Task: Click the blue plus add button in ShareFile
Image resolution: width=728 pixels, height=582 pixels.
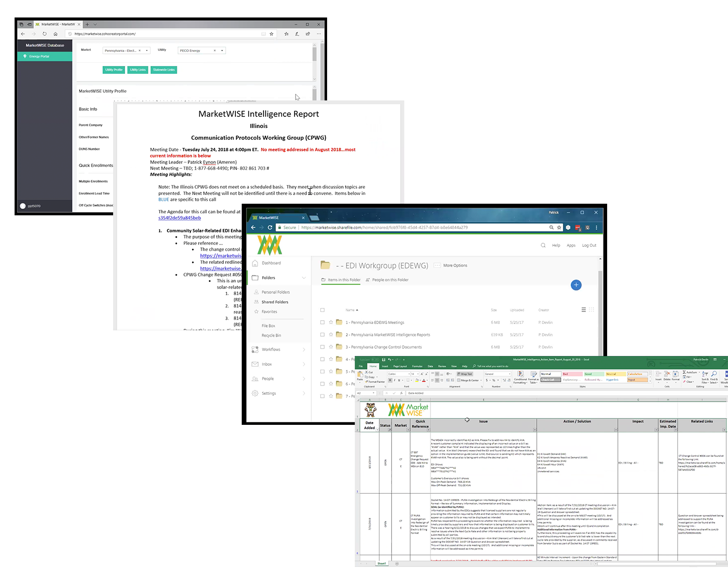Action: [576, 285]
